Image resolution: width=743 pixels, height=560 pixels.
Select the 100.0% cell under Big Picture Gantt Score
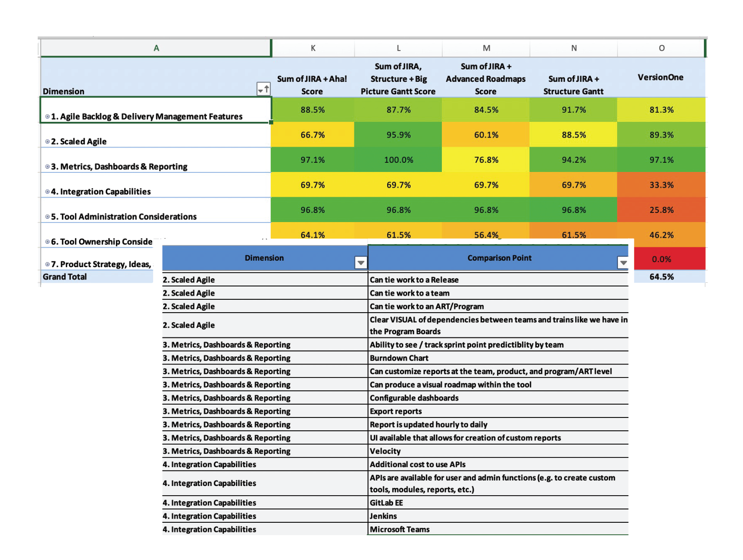pyautogui.click(x=398, y=160)
